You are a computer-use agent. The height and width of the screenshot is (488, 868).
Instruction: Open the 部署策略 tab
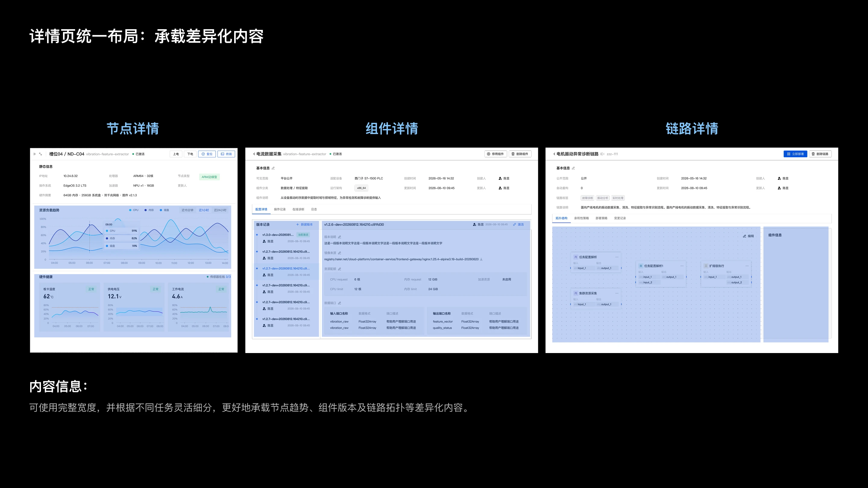601,218
